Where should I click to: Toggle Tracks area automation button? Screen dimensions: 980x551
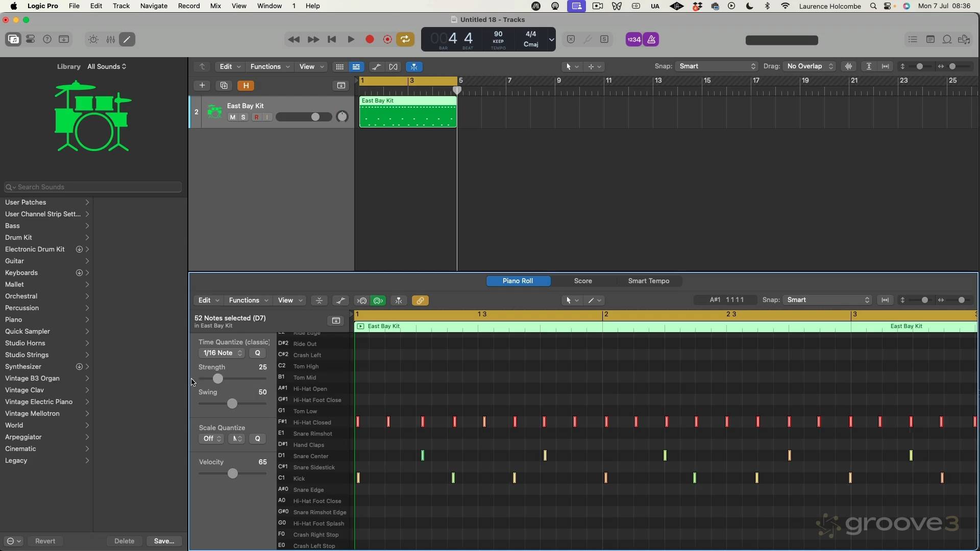[376, 67]
